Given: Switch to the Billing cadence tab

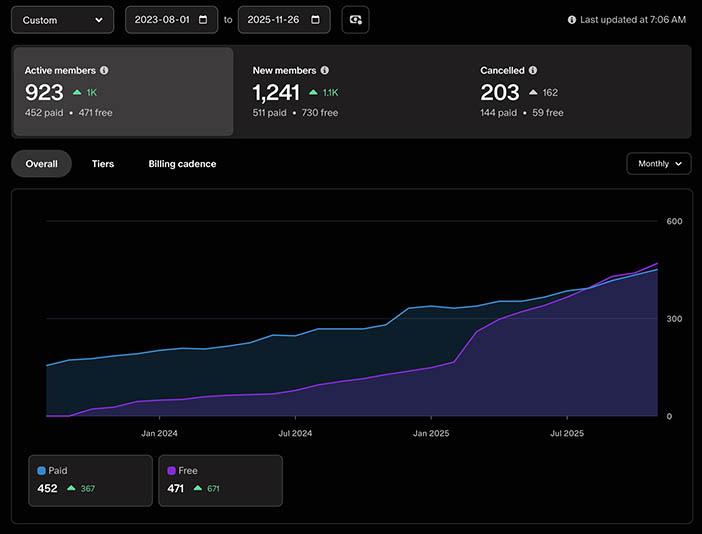Looking at the screenshot, I should (182, 164).
